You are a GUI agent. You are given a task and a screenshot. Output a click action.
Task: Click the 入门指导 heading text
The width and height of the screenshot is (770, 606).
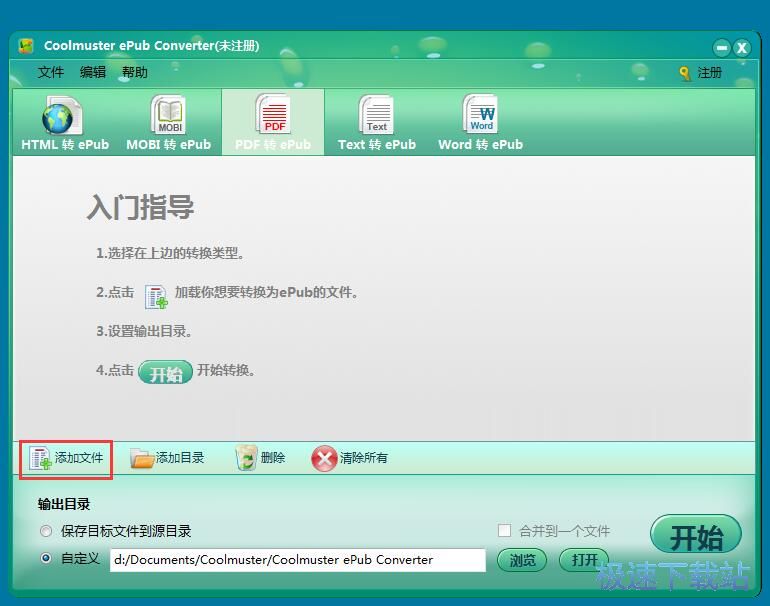(140, 207)
